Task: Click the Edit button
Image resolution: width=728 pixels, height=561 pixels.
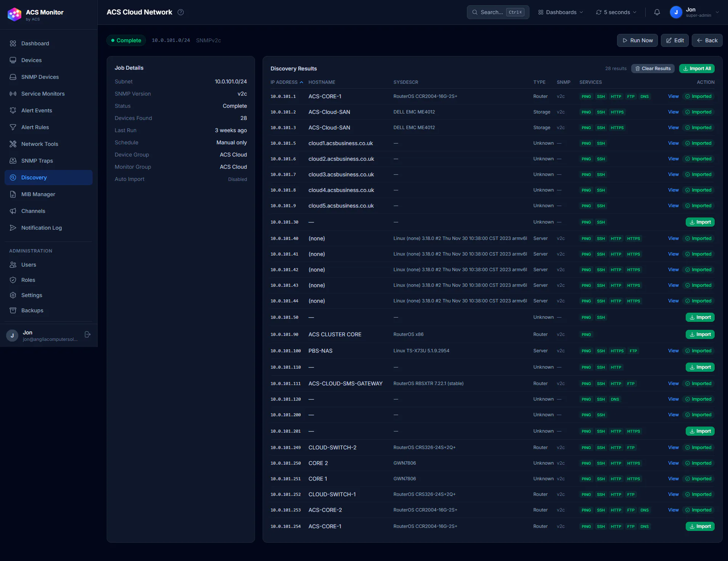Action: pyautogui.click(x=675, y=40)
